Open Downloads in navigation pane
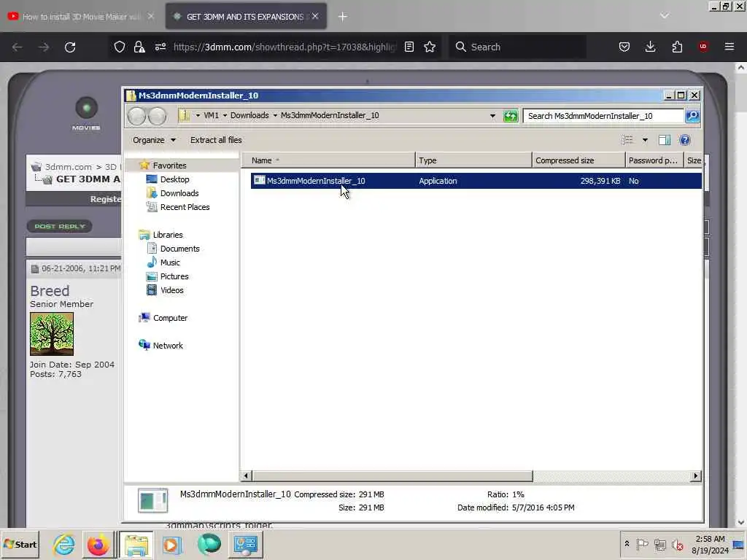The height and width of the screenshot is (560, 747). coord(179,193)
